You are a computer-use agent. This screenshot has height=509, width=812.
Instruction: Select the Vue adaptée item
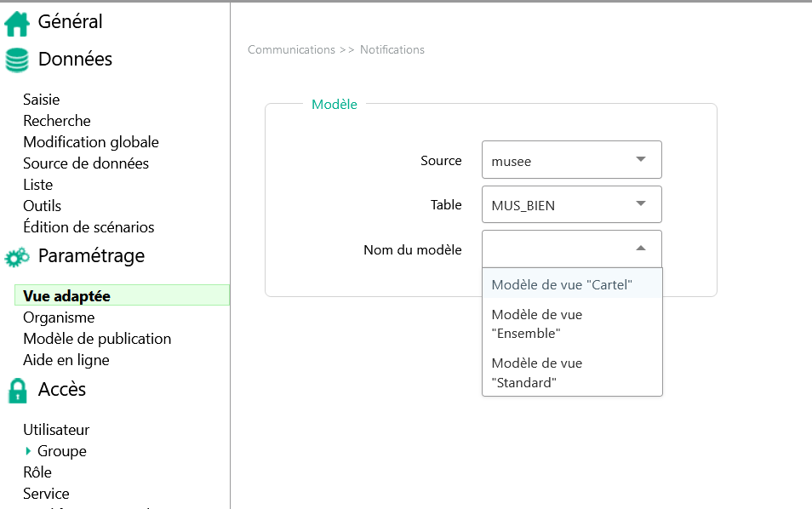[x=123, y=295]
